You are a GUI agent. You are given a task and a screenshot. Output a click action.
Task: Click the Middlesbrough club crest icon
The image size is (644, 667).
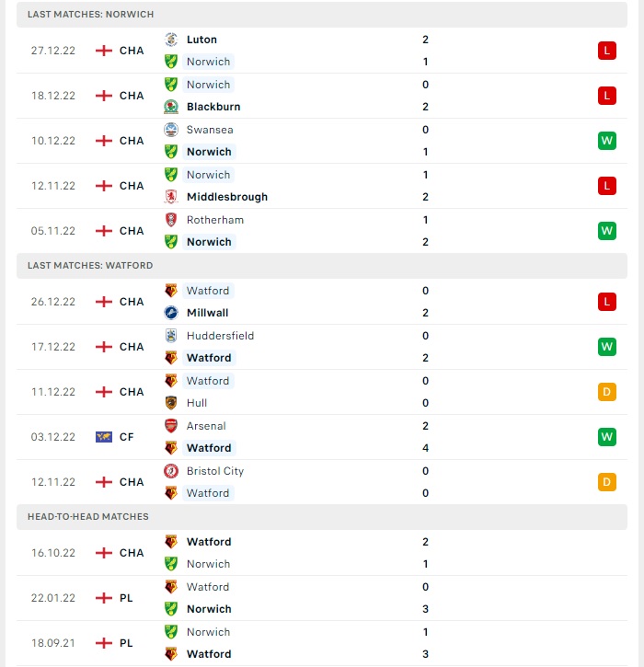(171, 197)
